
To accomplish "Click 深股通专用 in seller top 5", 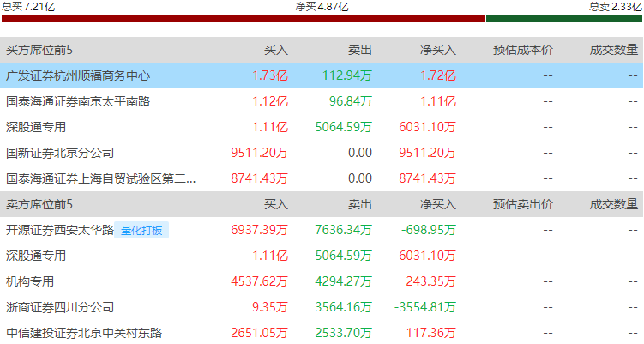I will tap(36, 256).
